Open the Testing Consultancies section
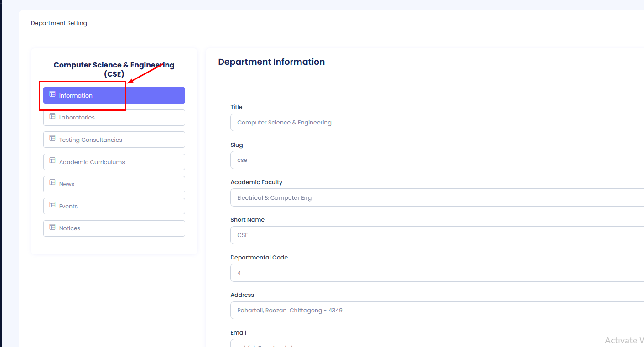This screenshot has height=347, width=644. [114, 140]
